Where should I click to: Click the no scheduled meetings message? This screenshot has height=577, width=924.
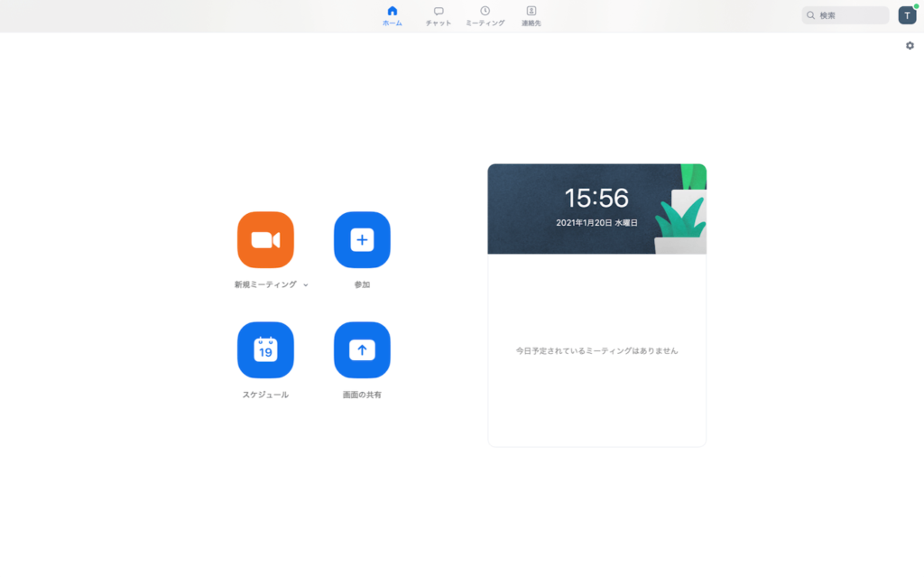[x=596, y=350]
